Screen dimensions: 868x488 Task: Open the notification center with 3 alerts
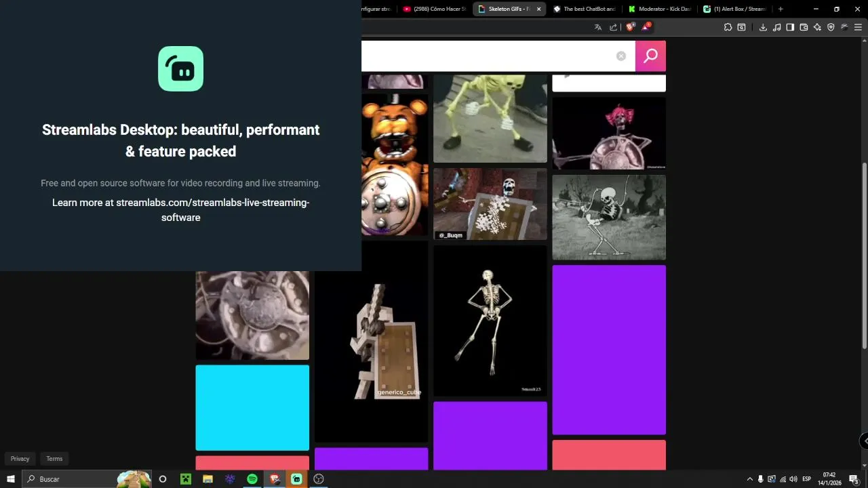tap(854, 479)
